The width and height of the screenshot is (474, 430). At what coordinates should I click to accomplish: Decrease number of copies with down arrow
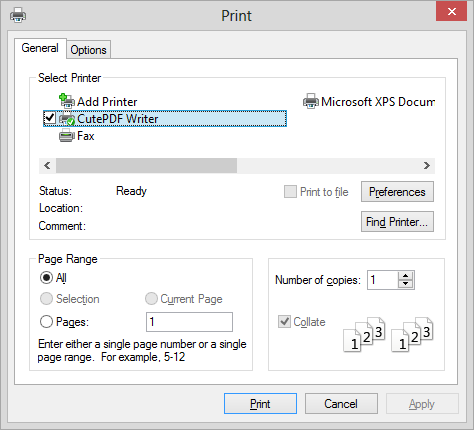(x=406, y=284)
